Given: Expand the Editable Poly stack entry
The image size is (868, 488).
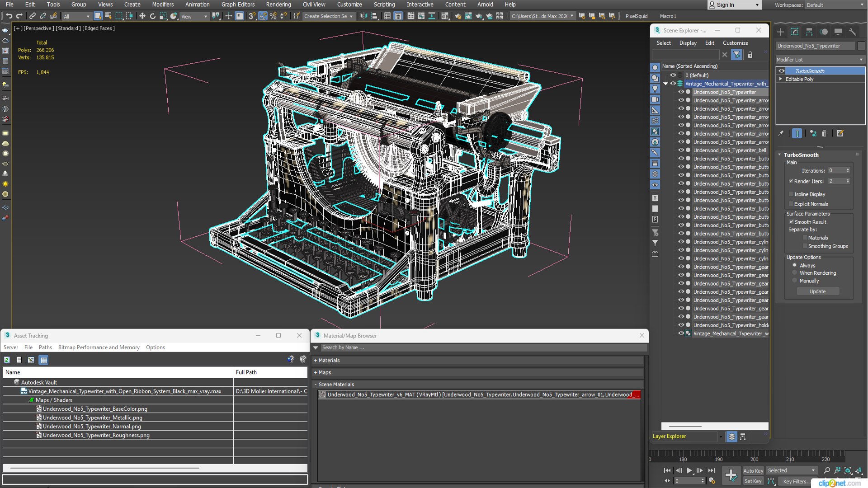Looking at the screenshot, I should 781,79.
